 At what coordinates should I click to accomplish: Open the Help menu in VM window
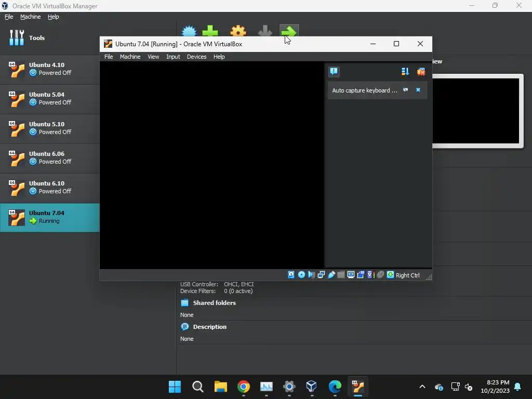[219, 57]
